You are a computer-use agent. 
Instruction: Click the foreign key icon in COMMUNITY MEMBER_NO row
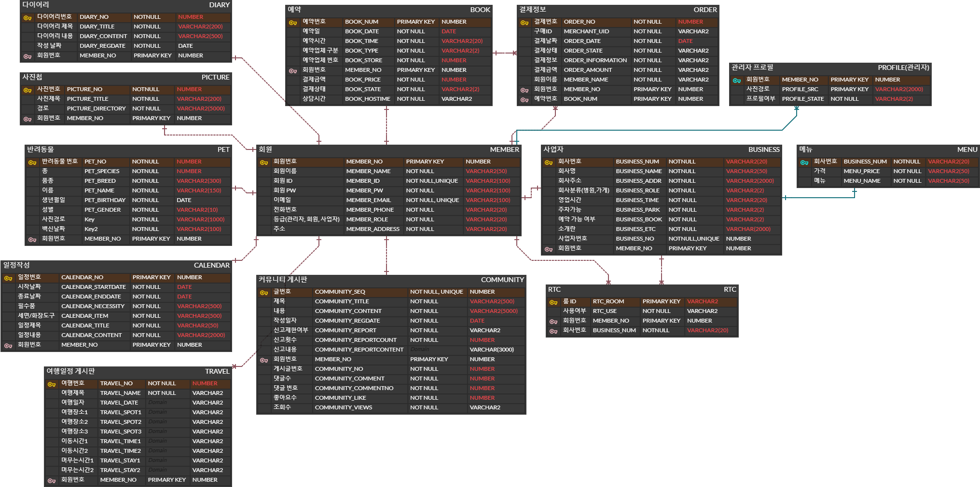point(264,360)
